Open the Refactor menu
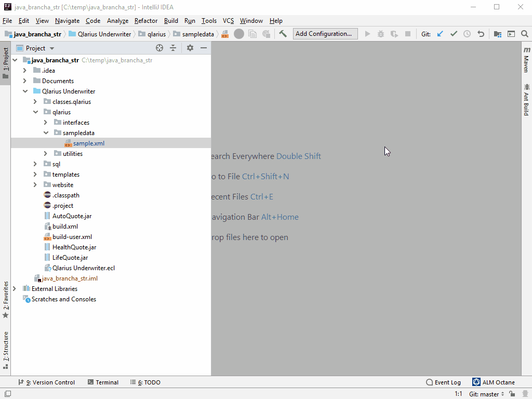 tap(145, 21)
